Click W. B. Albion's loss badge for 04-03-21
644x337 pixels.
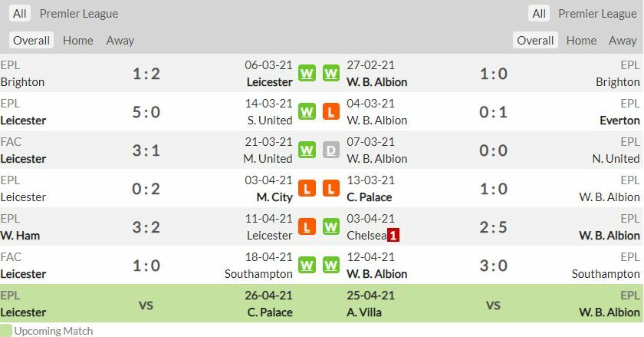[x=331, y=112]
